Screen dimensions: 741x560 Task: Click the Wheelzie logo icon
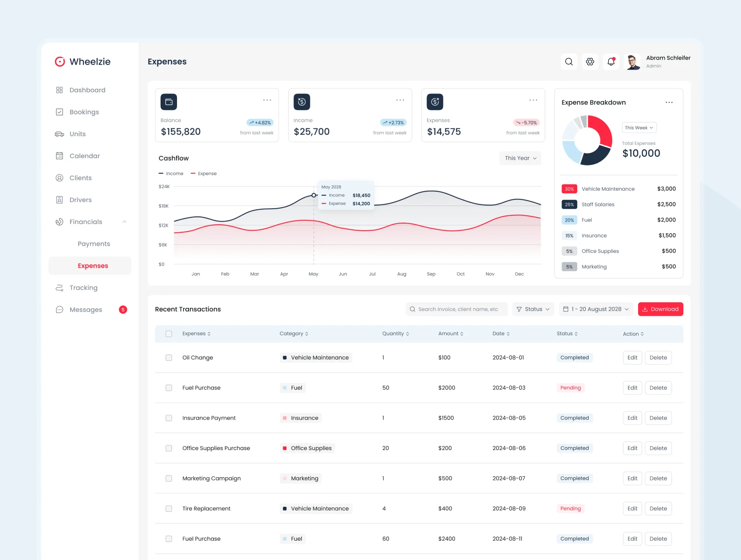(60, 61)
